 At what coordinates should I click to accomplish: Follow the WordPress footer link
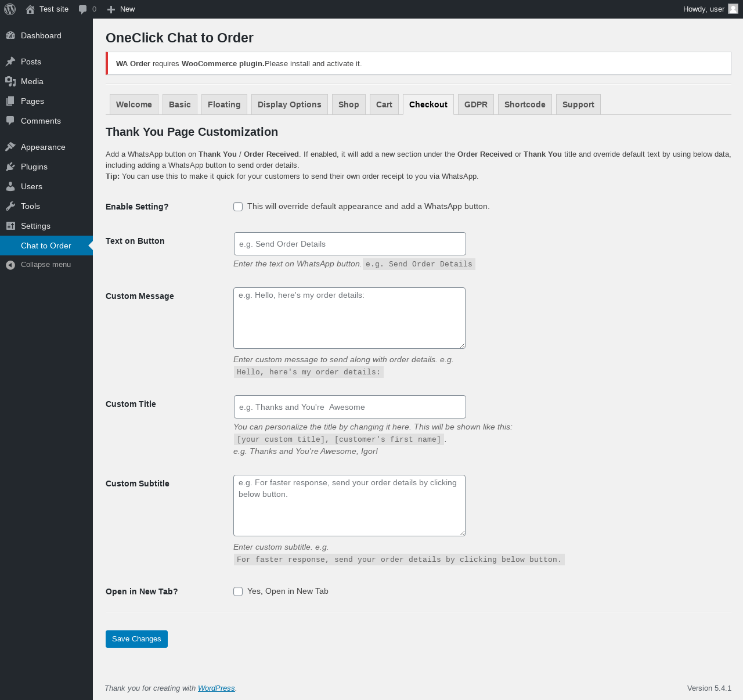217,688
